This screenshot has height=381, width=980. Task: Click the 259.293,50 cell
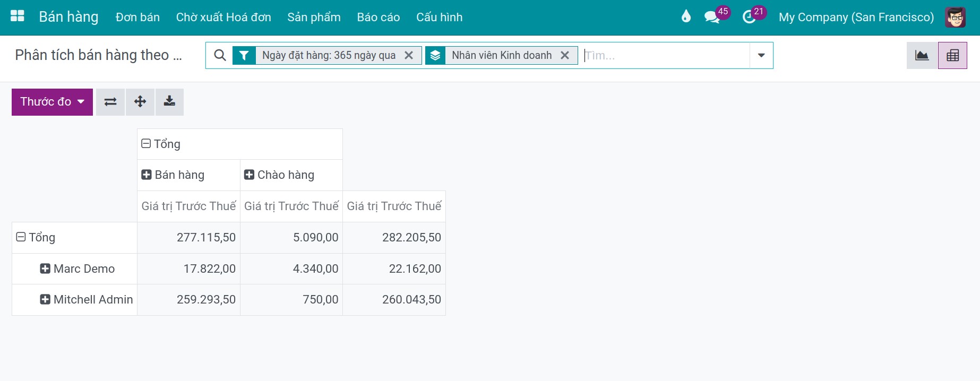coord(188,300)
